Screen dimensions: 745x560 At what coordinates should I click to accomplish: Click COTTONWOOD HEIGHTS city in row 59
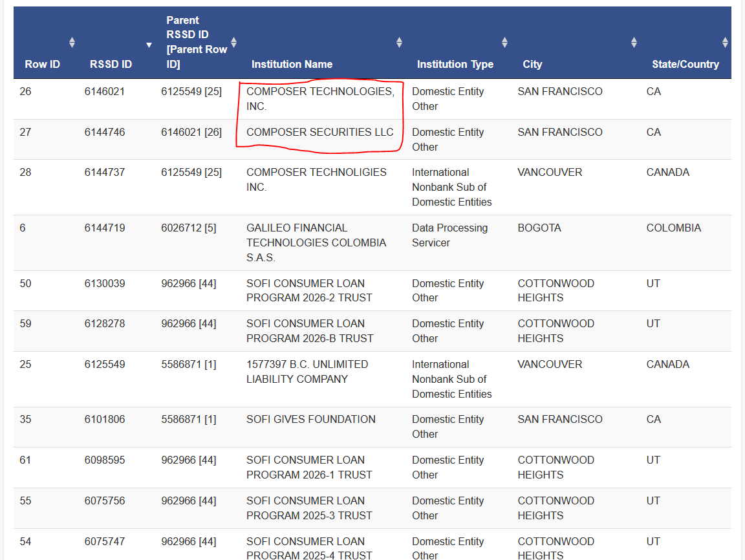pos(556,331)
